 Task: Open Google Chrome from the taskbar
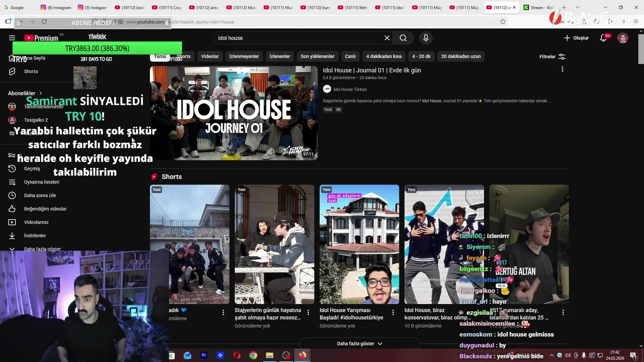[x=253, y=355]
